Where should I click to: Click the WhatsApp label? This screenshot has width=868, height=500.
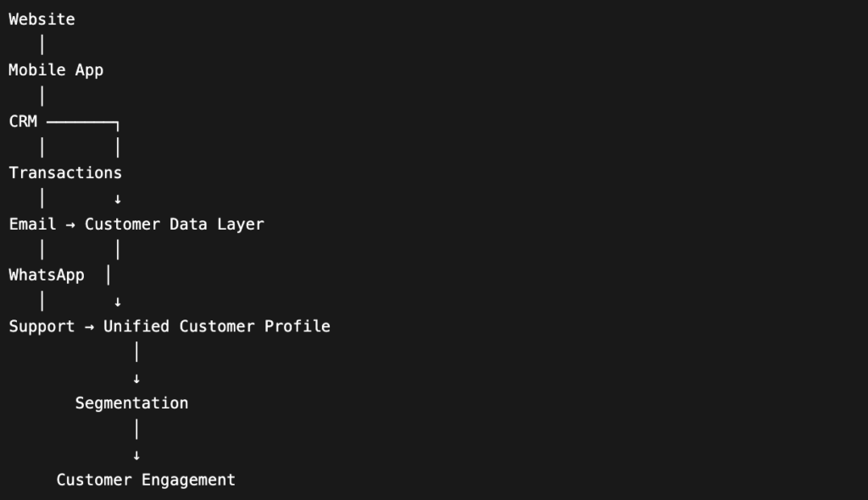coord(47,275)
